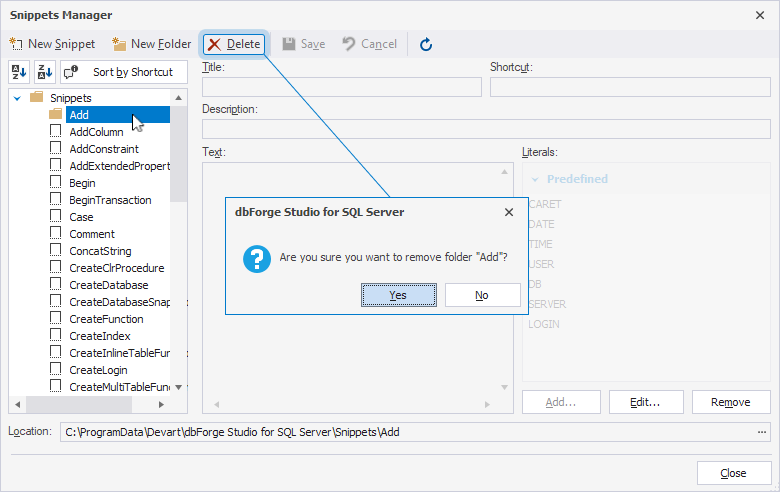Click the Add folder icon
Image resolution: width=780 pixels, height=492 pixels.
click(x=56, y=114)
